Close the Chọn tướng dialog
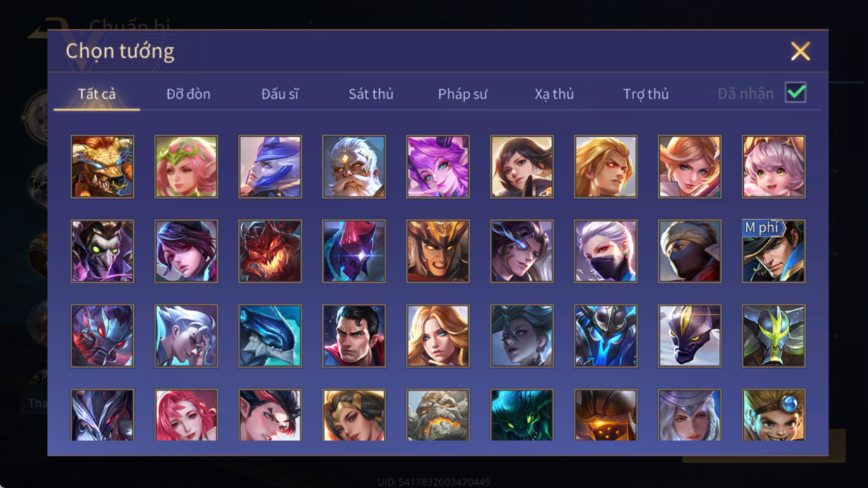 (x=800, y=51)
